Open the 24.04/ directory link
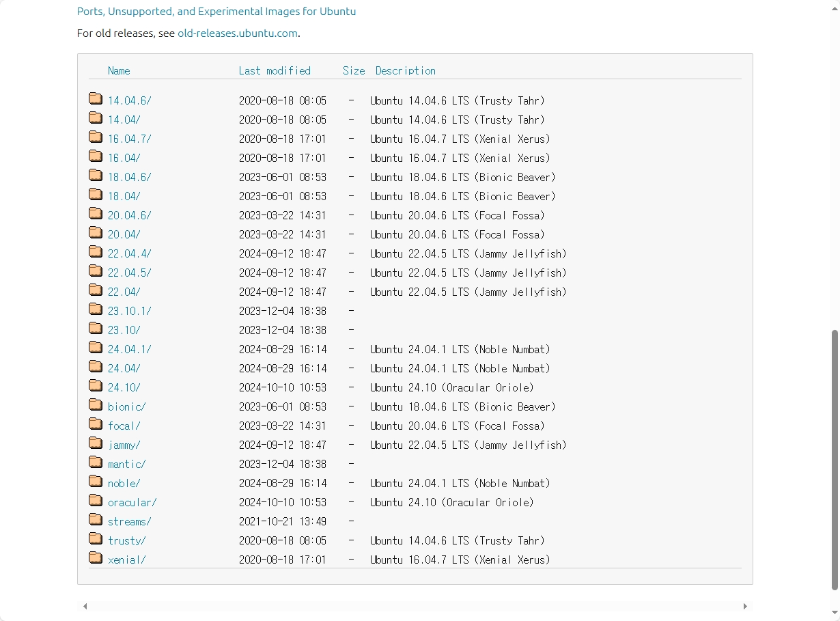This screenshot has width=840, height=621. click(x=124, y=368)
